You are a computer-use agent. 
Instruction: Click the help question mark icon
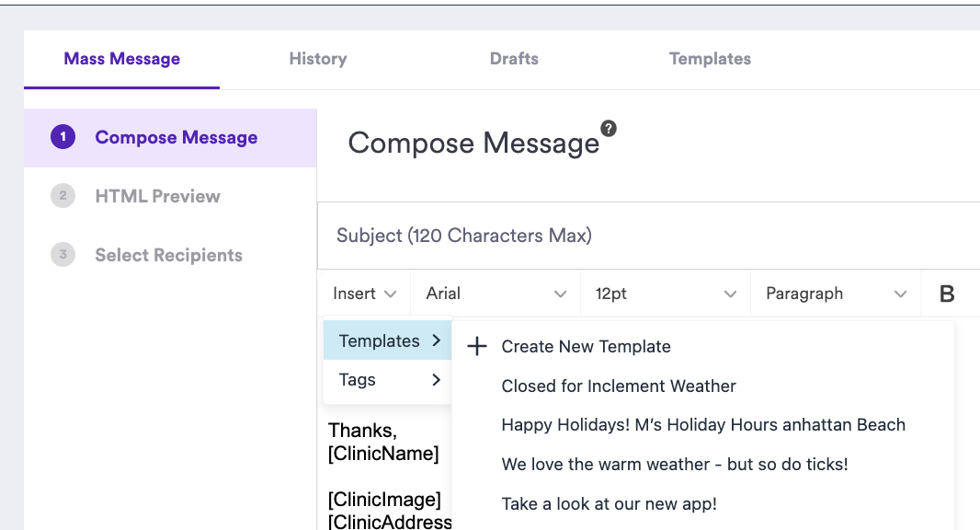608,128
